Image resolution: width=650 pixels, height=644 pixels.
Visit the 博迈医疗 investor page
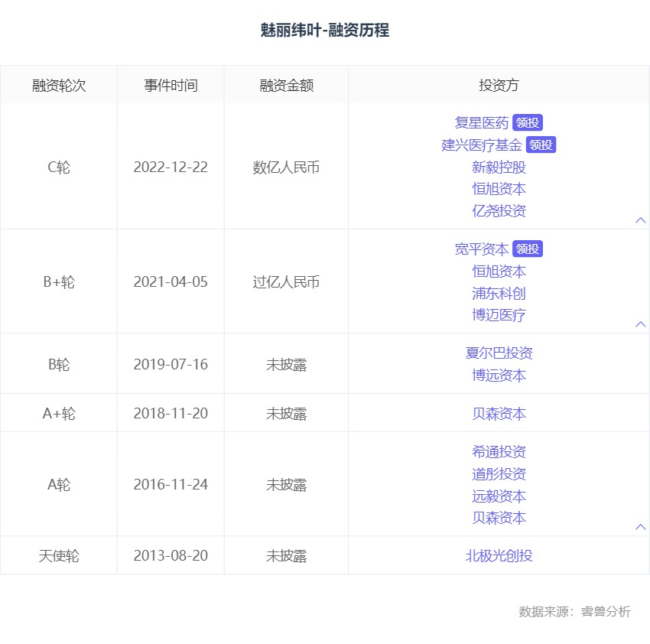[499, 315]
